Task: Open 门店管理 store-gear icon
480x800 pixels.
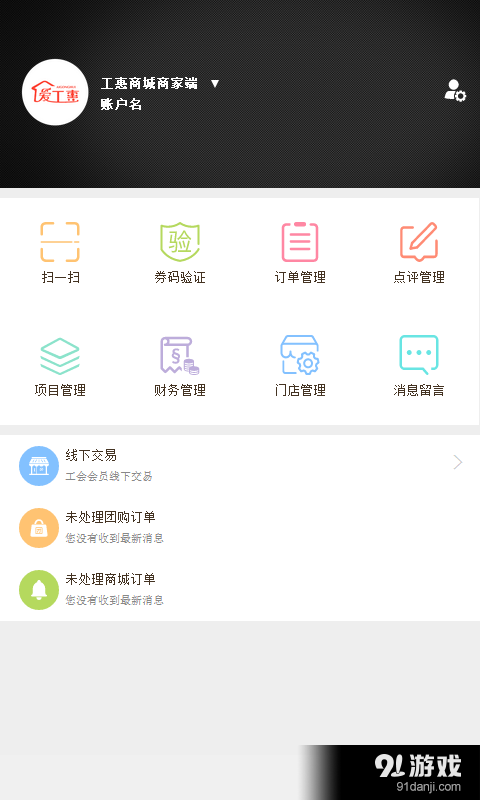Action: click(300, 355)
